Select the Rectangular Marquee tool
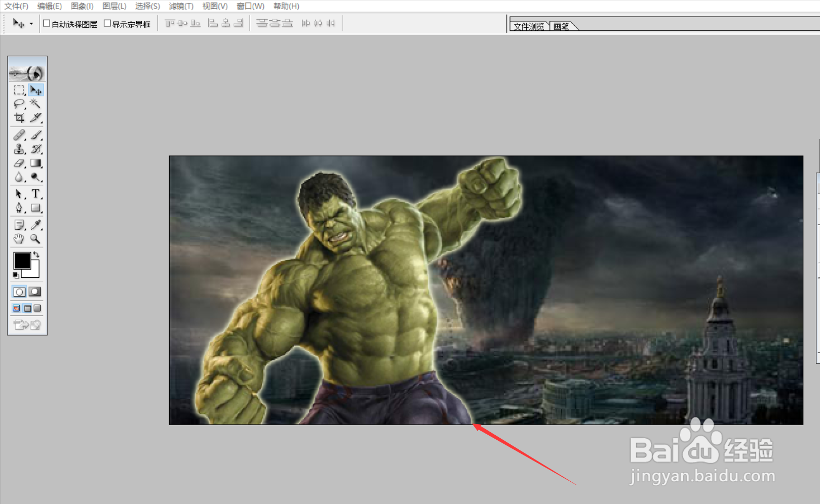The height and width of the screenshot is (504, 820). point(19,90)
